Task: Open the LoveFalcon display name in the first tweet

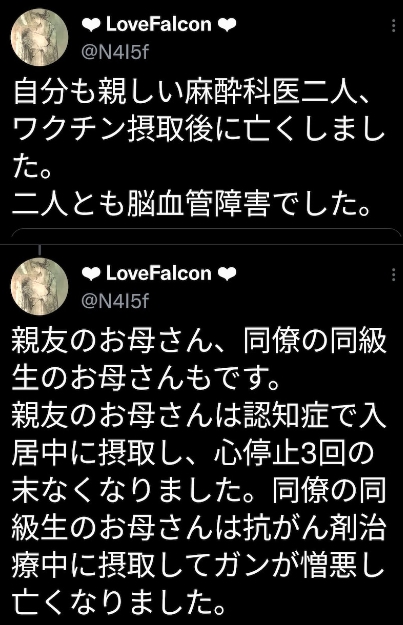Action: pos(159,25)
